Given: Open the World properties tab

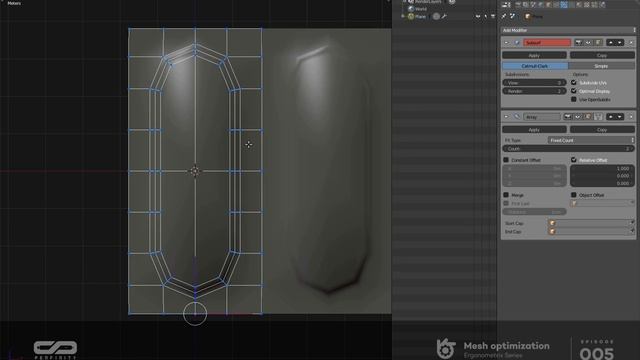Looking at the screenshot, I should click(540, 4).
